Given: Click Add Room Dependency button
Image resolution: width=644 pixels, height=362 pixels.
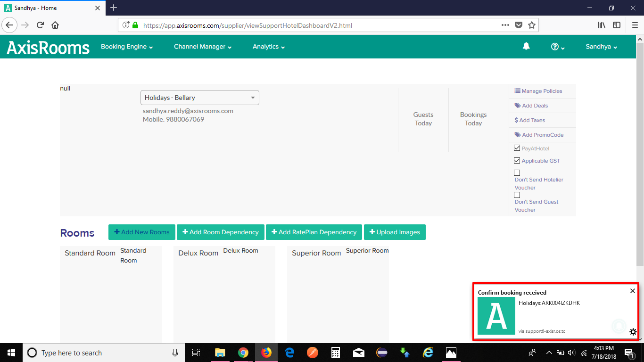Looking at the screenshot, I should (221, 232).
